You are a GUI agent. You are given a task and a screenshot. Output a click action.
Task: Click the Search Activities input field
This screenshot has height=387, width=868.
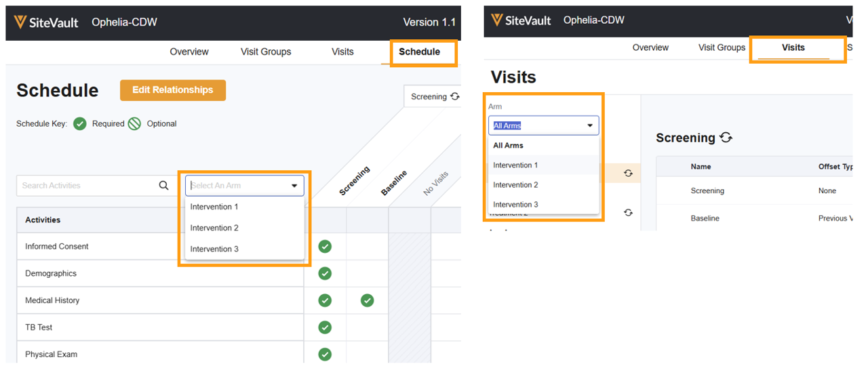pos(87,186)
